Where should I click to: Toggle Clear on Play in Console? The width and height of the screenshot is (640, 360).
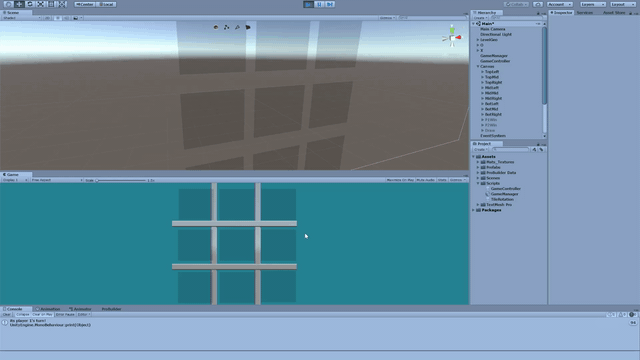(x=42, y=315)
